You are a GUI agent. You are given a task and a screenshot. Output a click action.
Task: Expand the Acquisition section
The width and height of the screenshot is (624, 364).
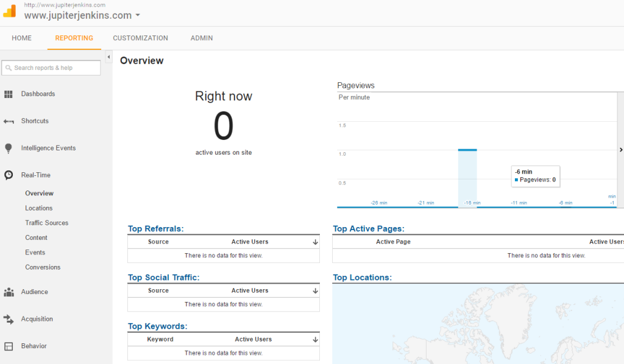(37, 319)
